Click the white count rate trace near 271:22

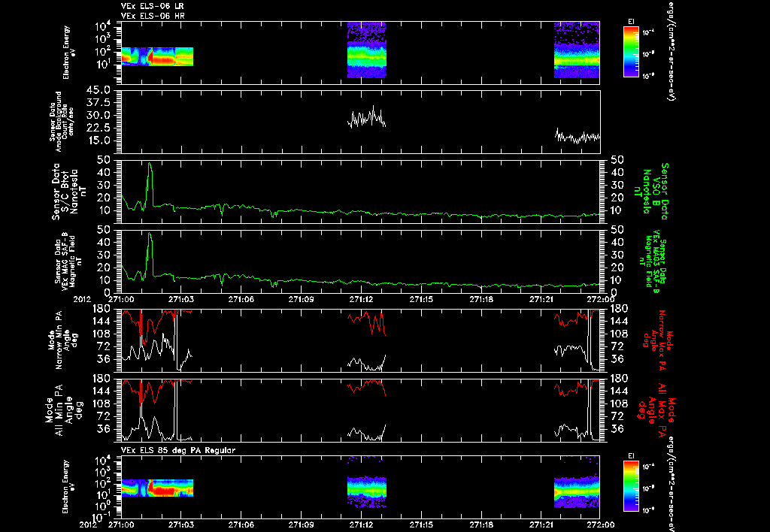point(577,137)
